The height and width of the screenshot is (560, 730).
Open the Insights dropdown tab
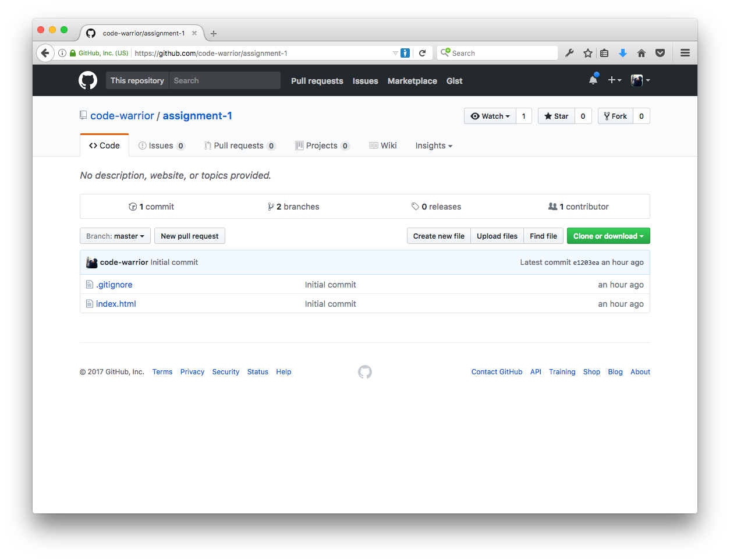coord(434,146)
